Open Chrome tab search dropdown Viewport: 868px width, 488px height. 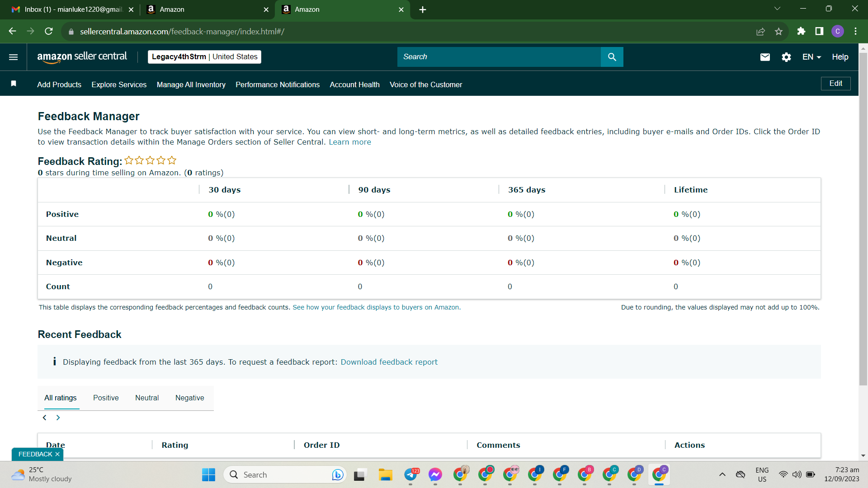click(778, 9)
